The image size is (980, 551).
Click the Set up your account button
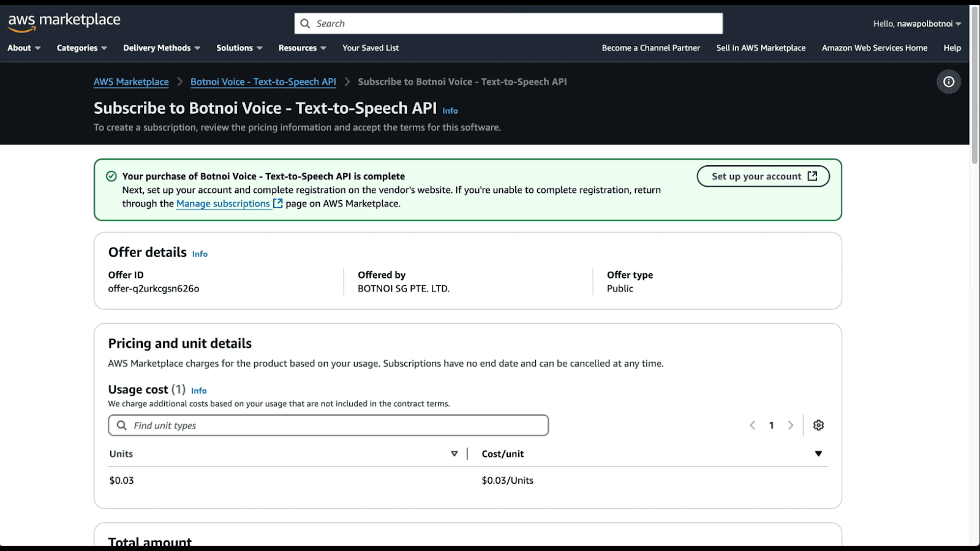click(x=763, y=176)
